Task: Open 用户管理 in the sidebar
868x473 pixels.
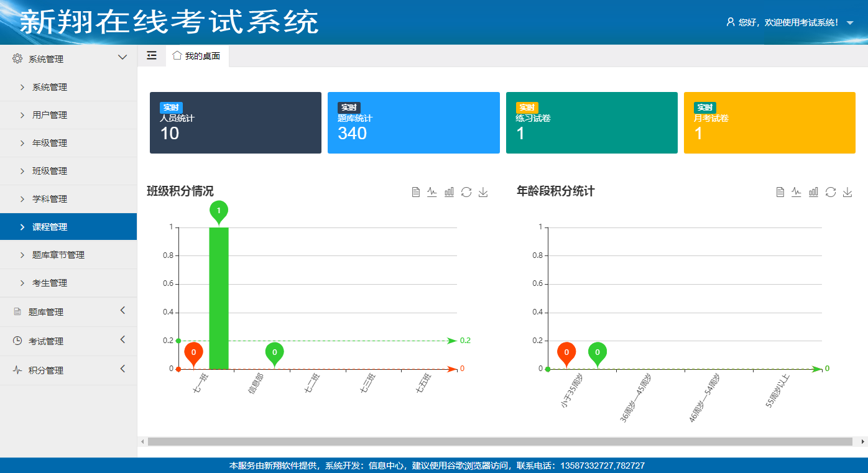Action: (50, 115)
